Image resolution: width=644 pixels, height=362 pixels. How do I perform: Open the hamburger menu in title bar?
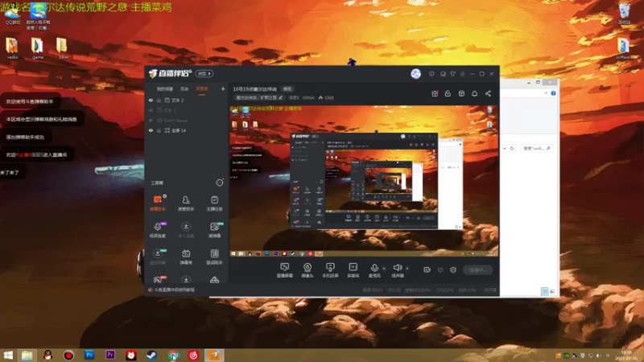pyautogui.click(x=462, y=74)
